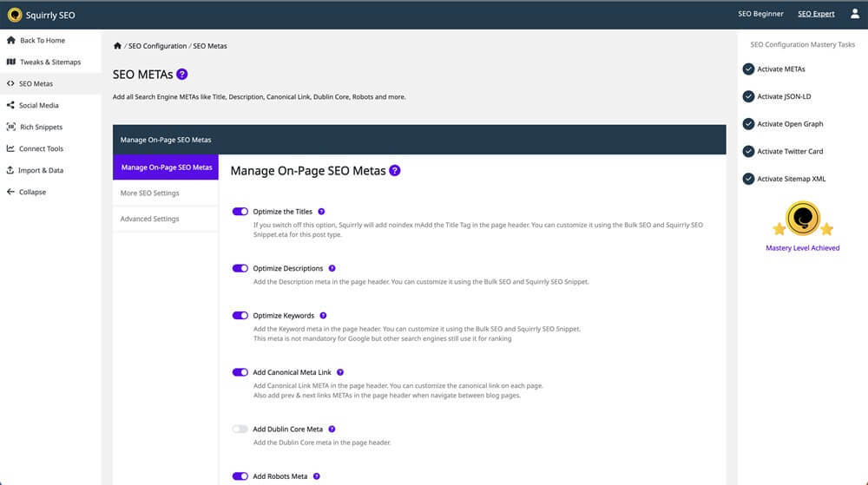The image size is (868, 485).
Task: Open help icon beside Manage On-Page SEO Metas heading
Action: click(x=395, y=170)
